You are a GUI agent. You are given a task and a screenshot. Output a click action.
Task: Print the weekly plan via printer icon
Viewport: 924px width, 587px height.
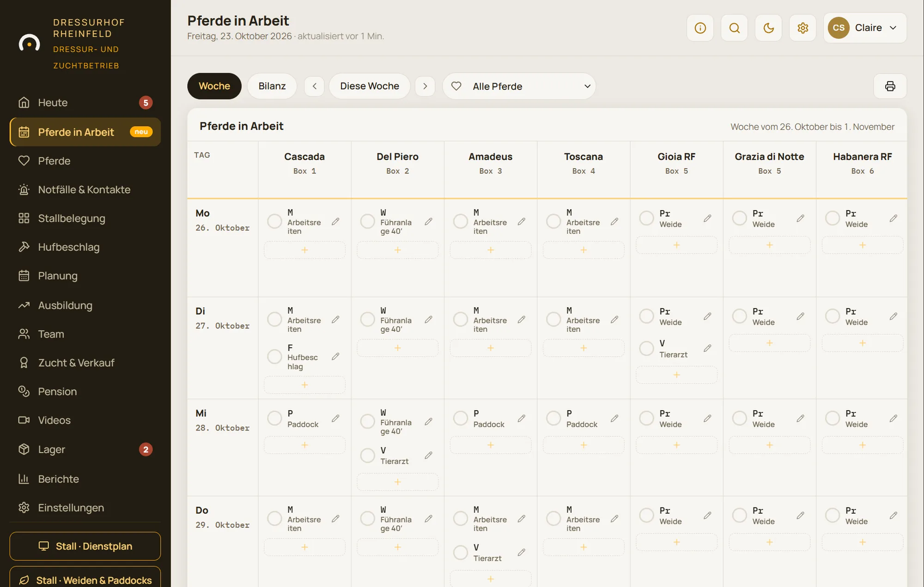tap(890, 86)
